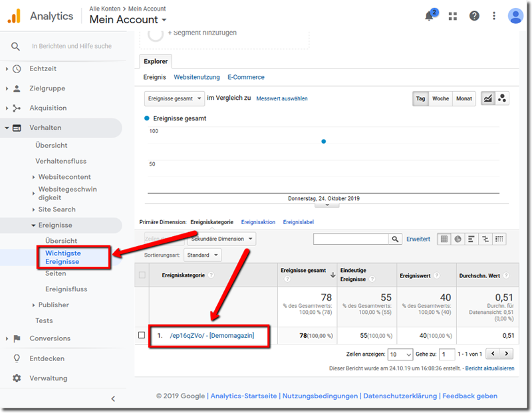The width and height of the screenshot is (532, 413).
Task: Switch to the Websitenutzung tab
Action: tap(197, 77)
